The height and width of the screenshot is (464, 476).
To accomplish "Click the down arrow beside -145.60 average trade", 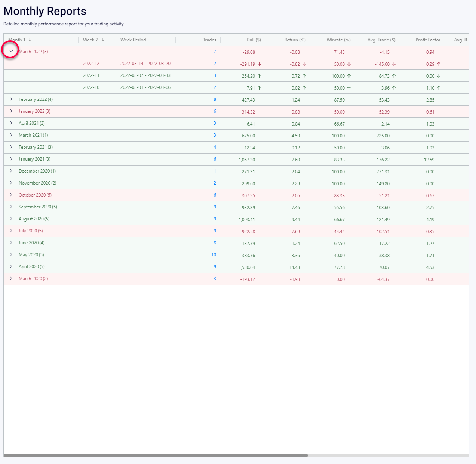I will tap(393, 64).
